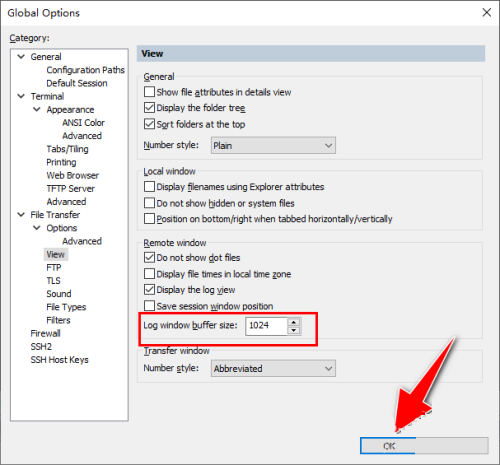The width and height of the screenshot is (500, 465).
Task: Toggle Display the log view checkbox
Action: tap(149, 289)
